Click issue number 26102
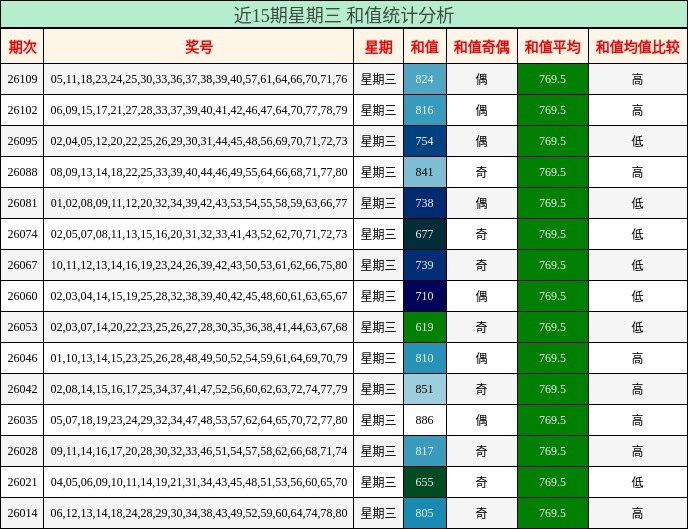Viewport: 688px width, 529px height. point(22,110)
